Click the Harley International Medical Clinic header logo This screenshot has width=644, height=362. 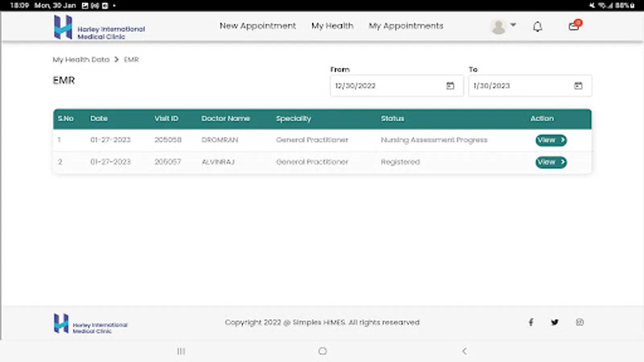point(99,27)
